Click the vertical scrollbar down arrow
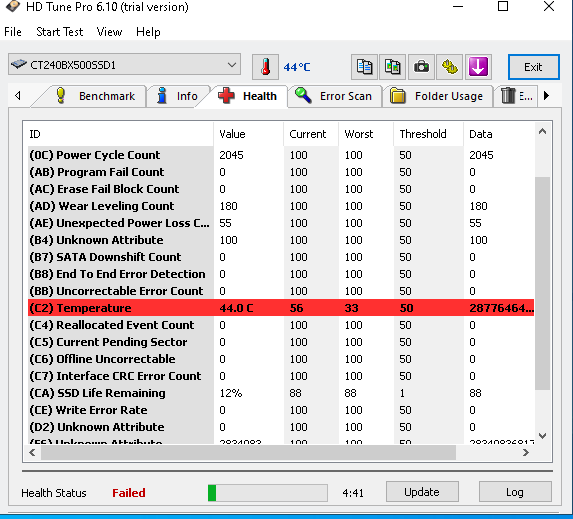 pos(543,435)
